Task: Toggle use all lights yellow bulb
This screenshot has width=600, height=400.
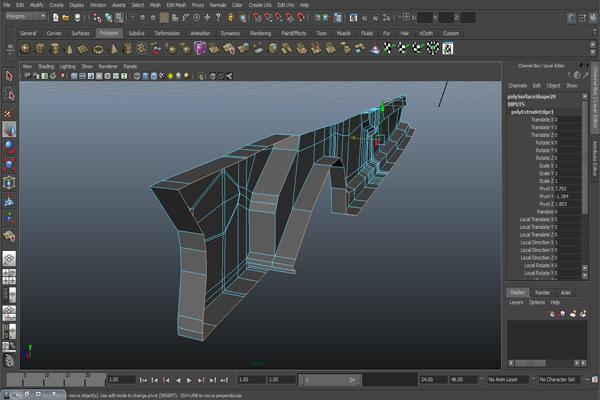Action: point(170,76)
